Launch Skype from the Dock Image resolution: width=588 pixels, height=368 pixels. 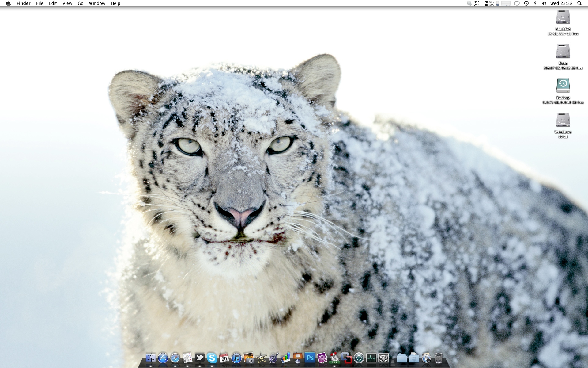[212, 358]
